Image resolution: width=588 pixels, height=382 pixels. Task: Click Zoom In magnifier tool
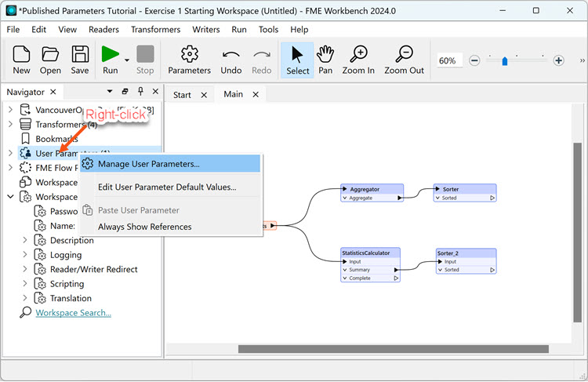tap(358, 60)
